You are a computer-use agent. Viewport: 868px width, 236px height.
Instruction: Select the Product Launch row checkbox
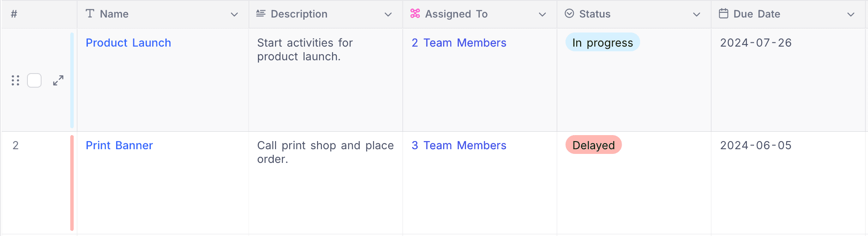point(34,80)
